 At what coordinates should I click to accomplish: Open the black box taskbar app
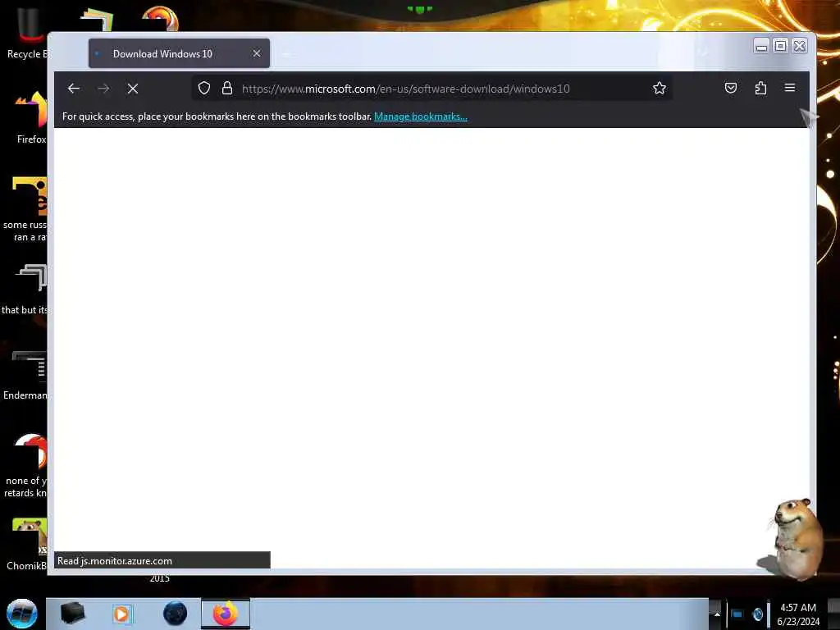(x=73, y=614)
